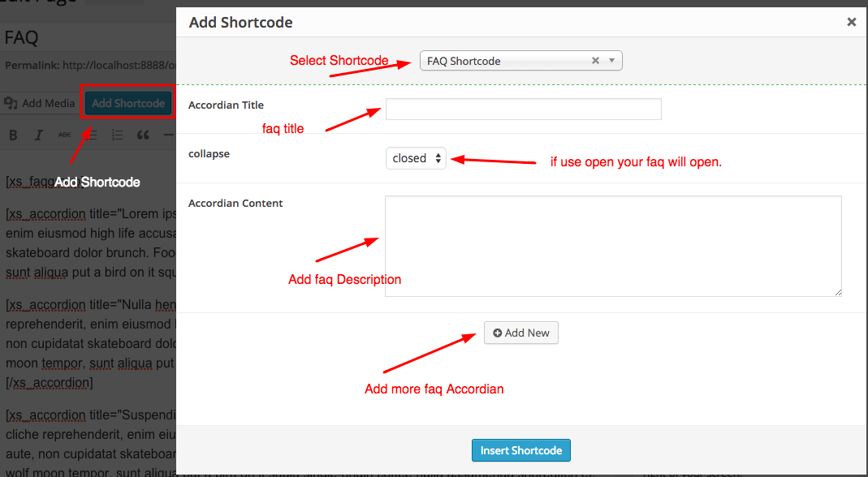Click the Add Media button
Image resolution: width=868 pixels, height=477 pixels.
click(x=40, y=103)
